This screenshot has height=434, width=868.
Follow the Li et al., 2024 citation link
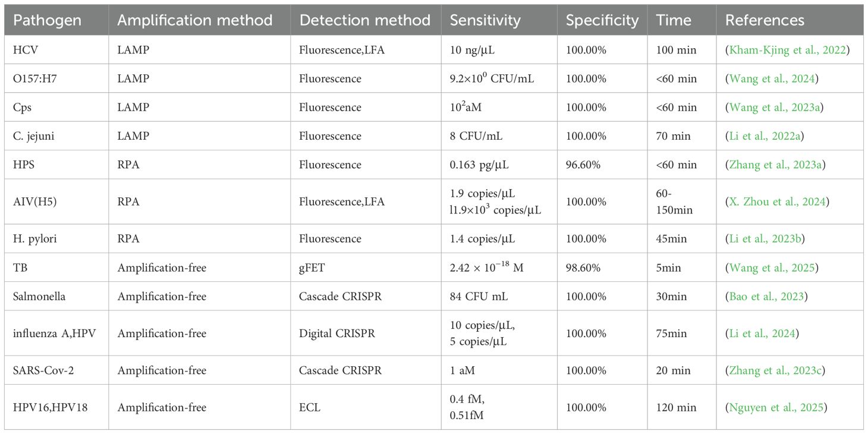[x=762, y=334]
